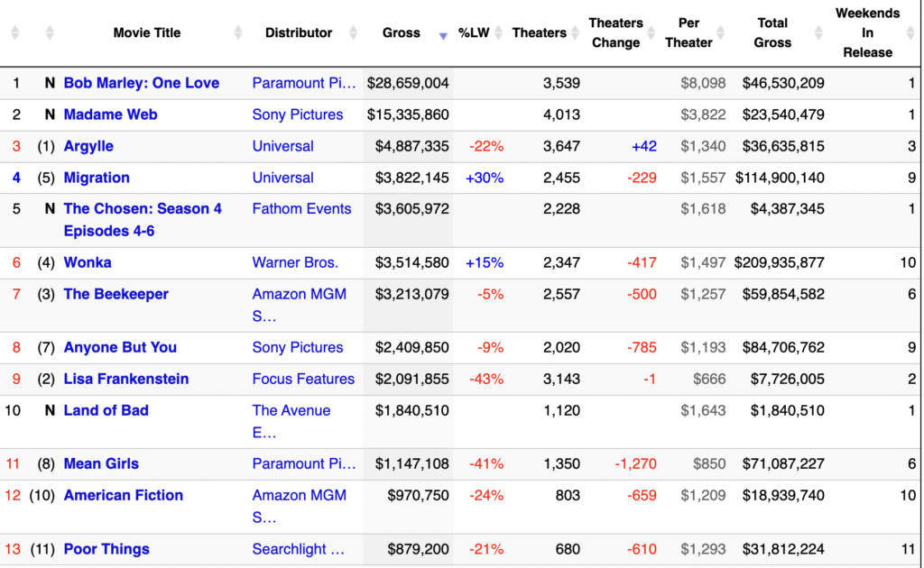Open the Madame Web movie link
The image size is (924, 568).
[x=110, y=115]
